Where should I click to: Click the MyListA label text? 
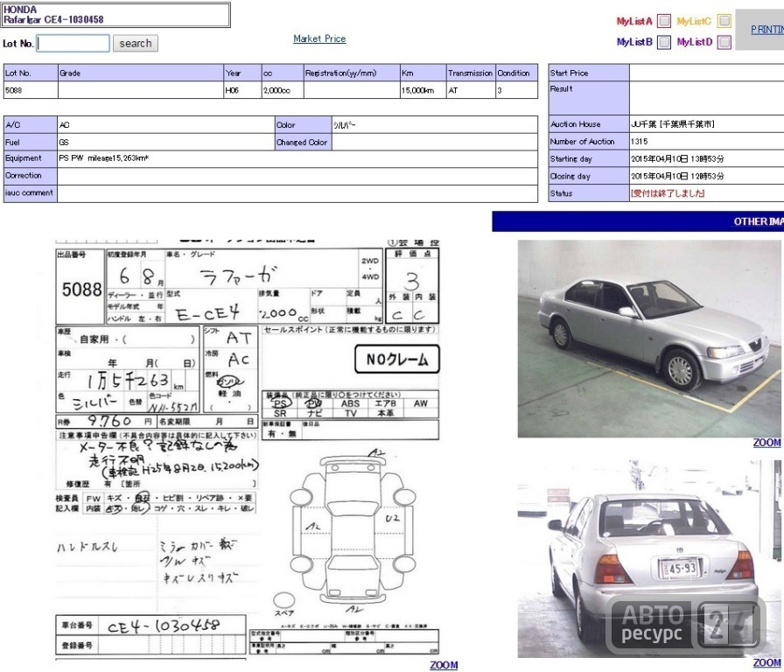tap(634, 21)
